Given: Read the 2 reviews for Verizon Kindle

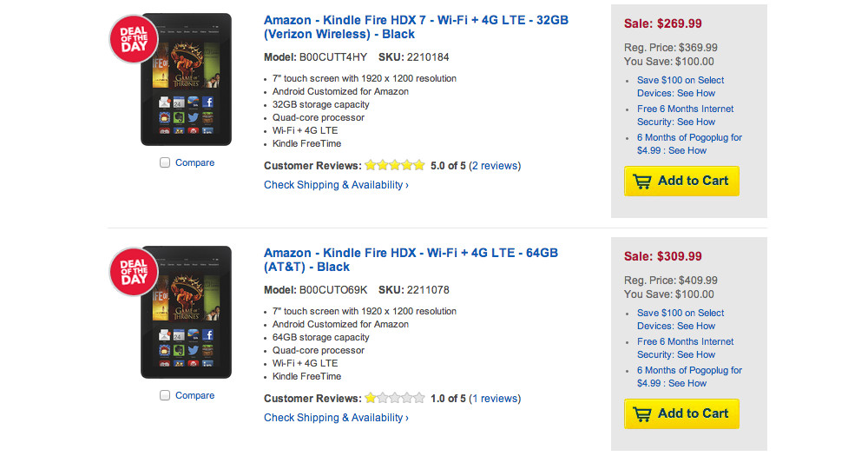Looking at the screenshot, I should [x=495, y=166].
